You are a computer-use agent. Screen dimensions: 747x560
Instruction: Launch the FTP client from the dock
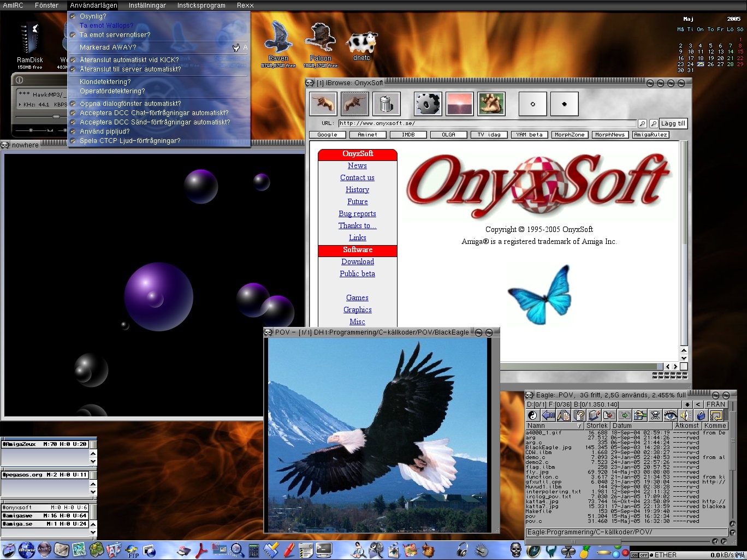click(x=132, y=551)
